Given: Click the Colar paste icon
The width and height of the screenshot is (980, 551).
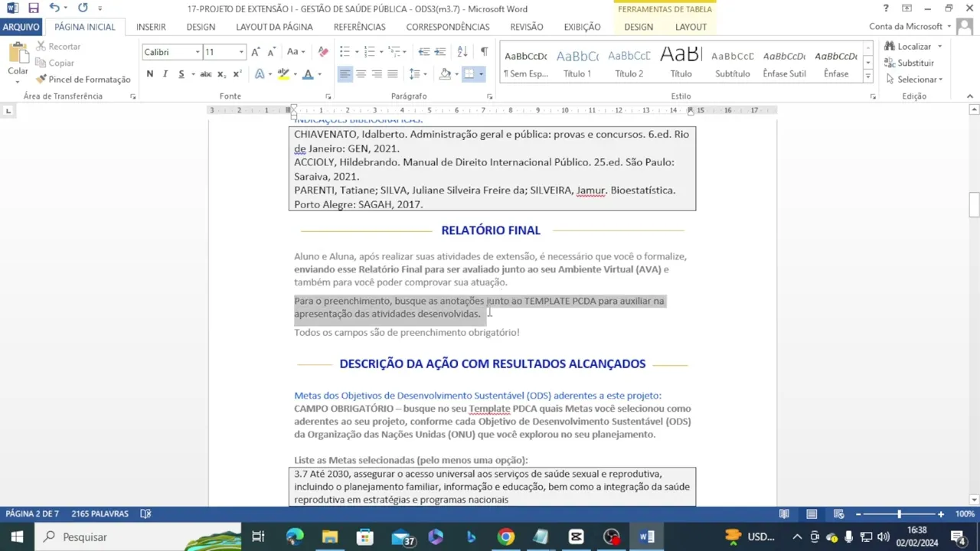Looking at the screenshot, I should tap(18, 52).
